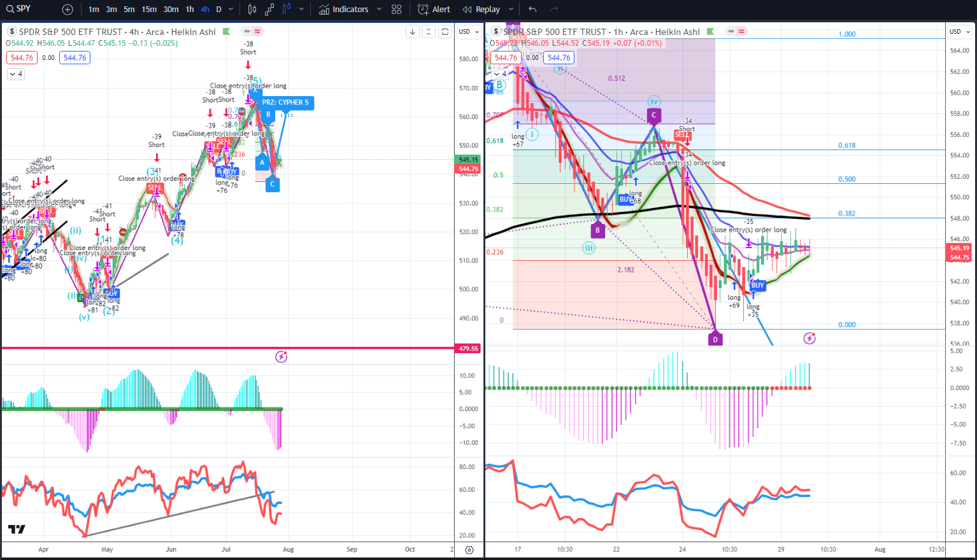Move the 4h chart pane down arrow
This screenshot has width=977, height=560.
[x=413, y=32]
